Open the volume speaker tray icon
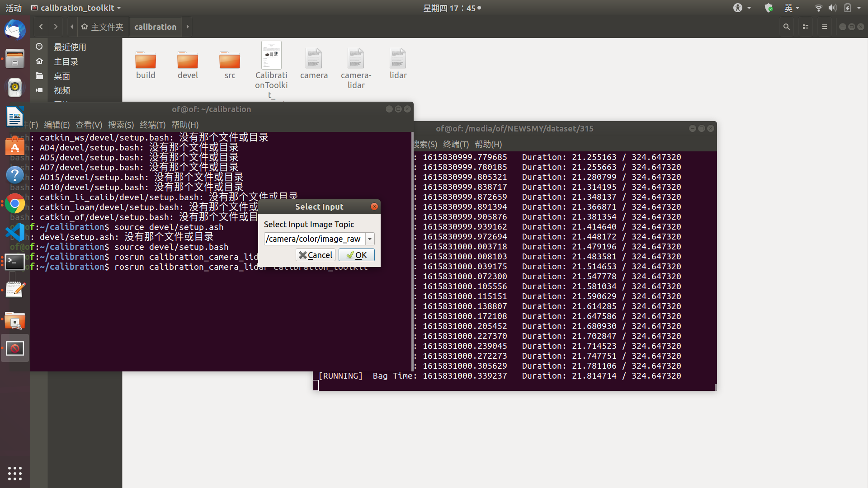The image size is (868, 488). tap(832, 8)
